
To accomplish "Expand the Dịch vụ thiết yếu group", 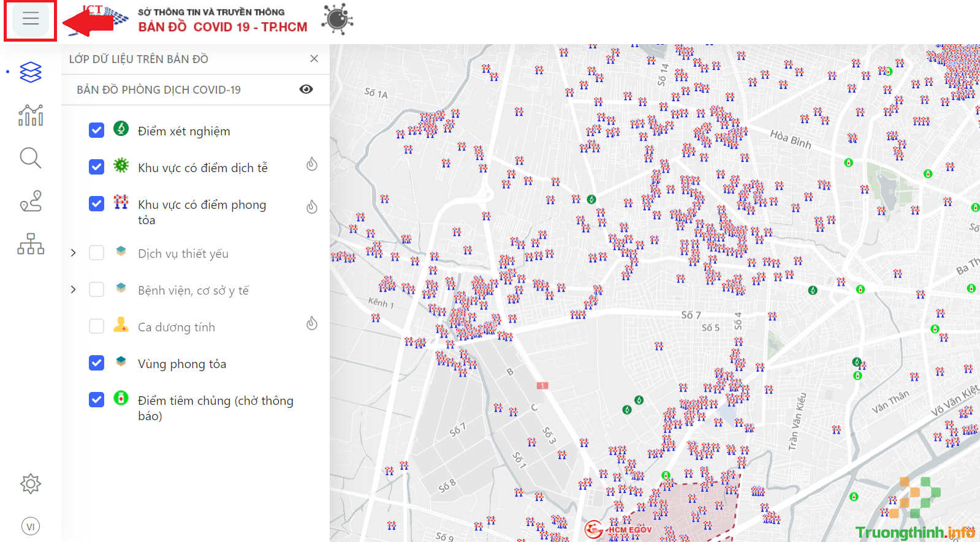I will coord(74,253).
